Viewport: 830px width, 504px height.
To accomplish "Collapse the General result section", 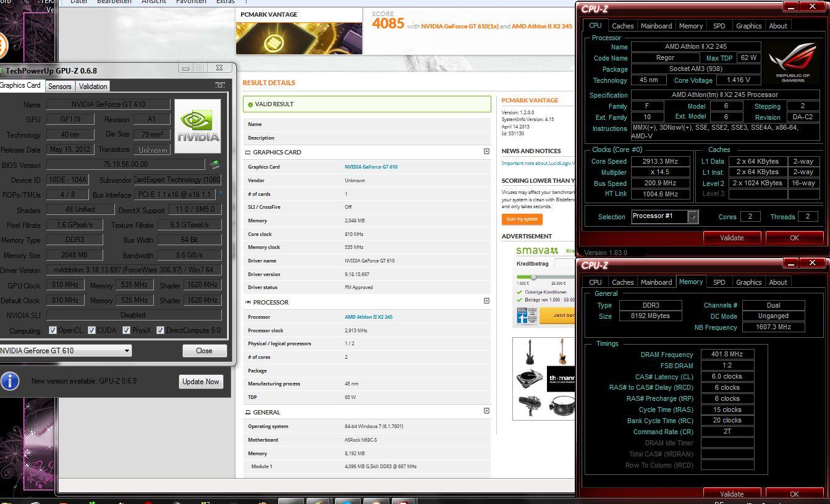I will coord(486,411).
